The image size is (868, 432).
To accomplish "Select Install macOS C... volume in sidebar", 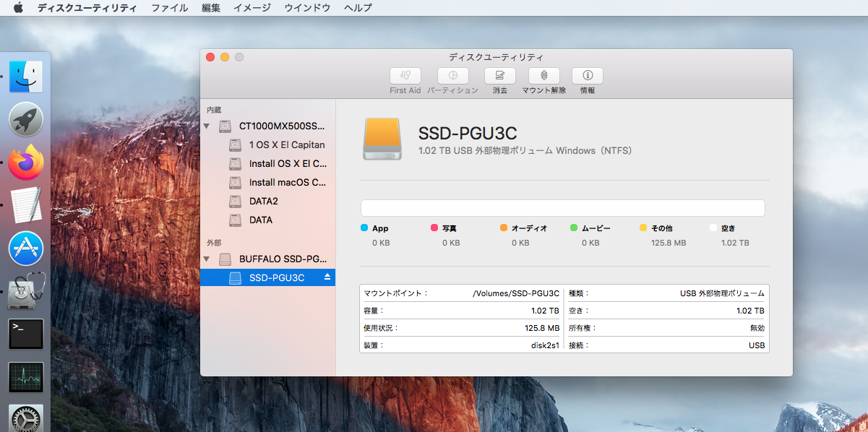I will pyautogui.click(x=287, y=182).
